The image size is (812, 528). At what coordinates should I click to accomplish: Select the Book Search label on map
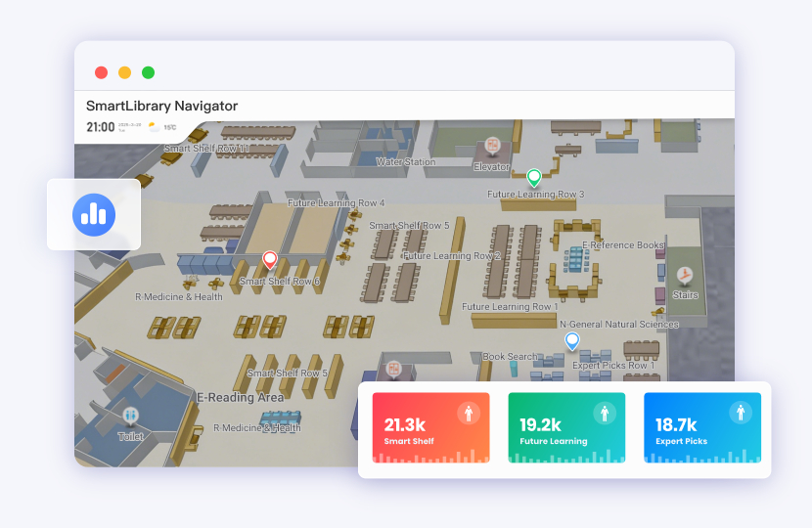click(510, 357)
